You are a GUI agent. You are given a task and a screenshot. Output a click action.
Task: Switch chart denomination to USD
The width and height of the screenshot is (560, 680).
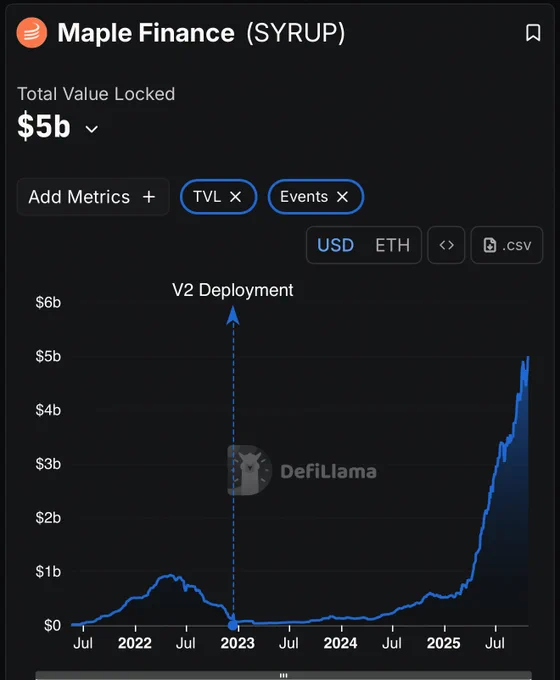[335, 245]
